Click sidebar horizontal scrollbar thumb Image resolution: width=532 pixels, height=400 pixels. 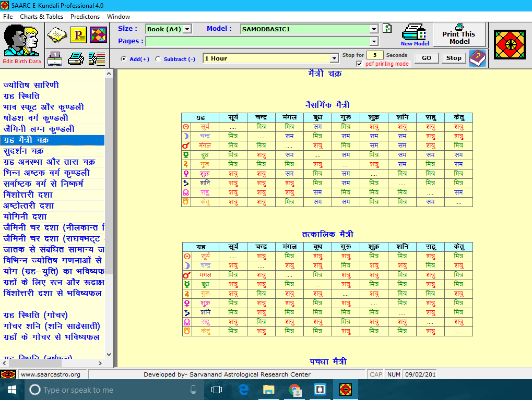pos(34,363)
